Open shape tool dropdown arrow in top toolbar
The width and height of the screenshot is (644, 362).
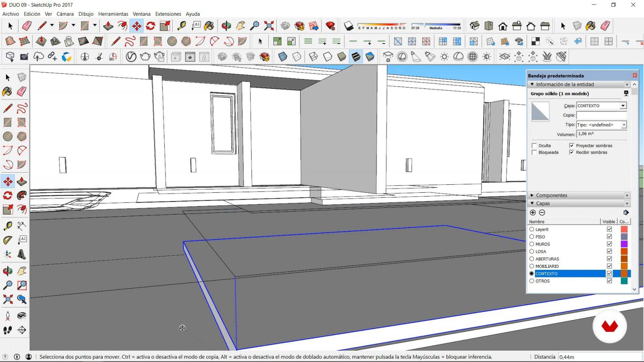click(95, 26)
